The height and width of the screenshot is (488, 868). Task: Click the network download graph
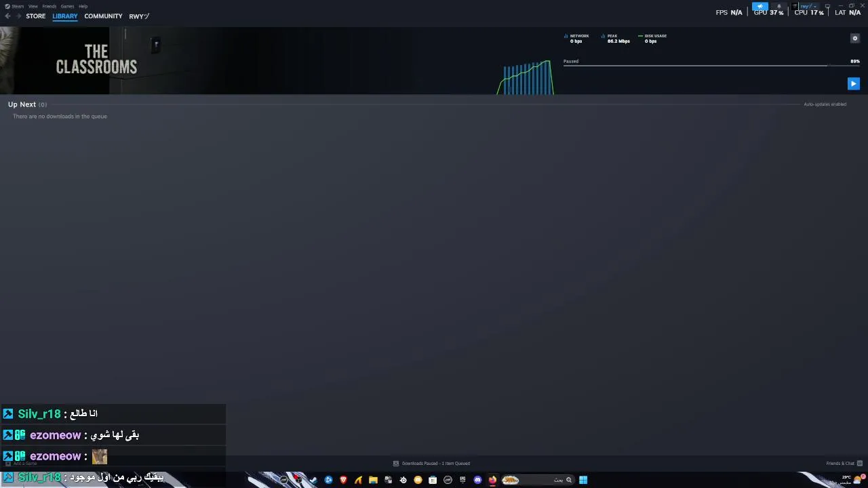(x=526, y=77)
